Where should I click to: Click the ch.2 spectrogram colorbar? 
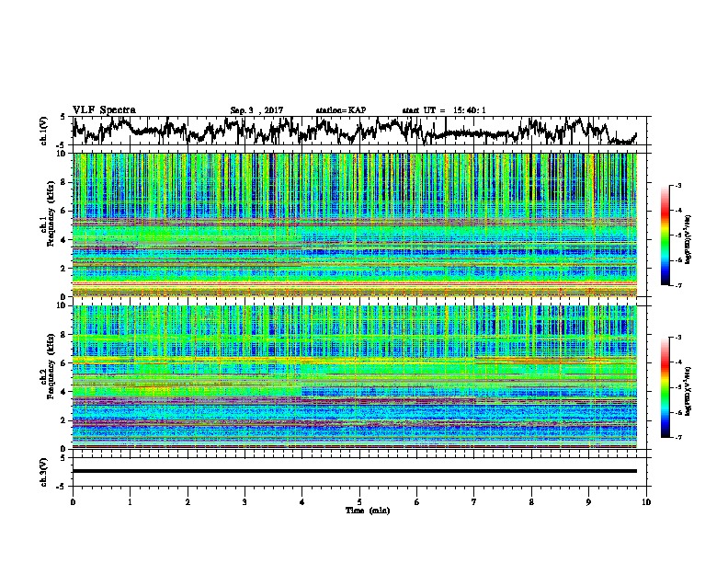tap(665, 387)
